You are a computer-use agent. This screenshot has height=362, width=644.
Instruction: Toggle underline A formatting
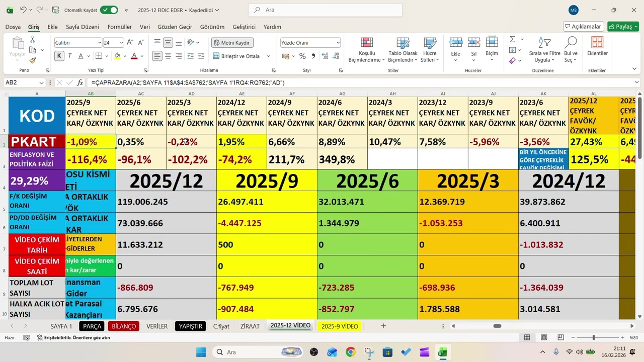(x=80, y=56)
